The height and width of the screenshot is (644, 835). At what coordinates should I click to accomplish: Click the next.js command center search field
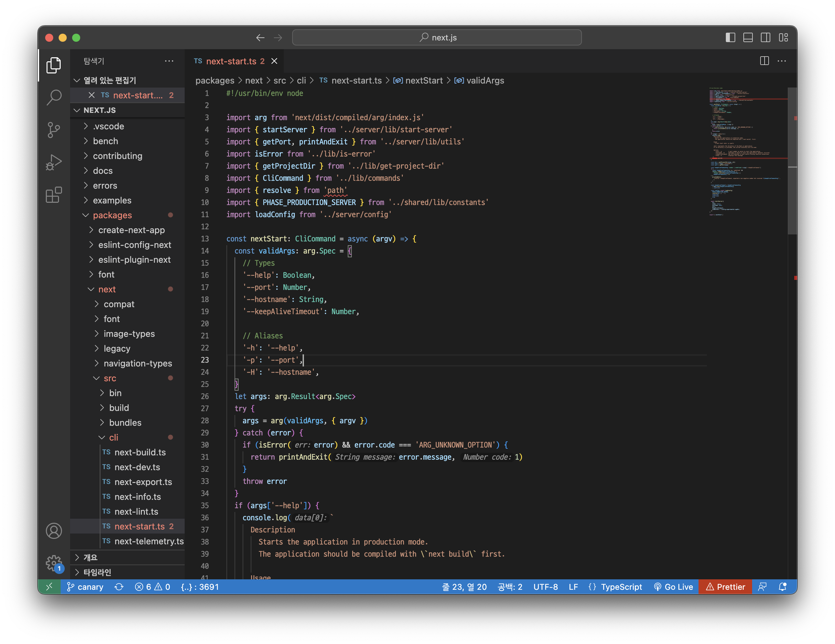coord(437,37)
